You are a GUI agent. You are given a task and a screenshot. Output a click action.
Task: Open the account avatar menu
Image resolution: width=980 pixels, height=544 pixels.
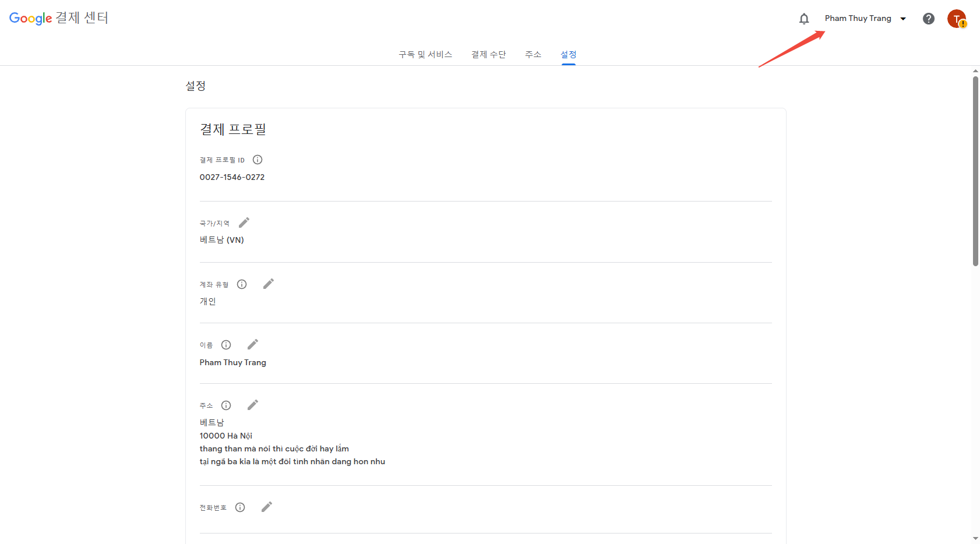[x=957, y=19]
